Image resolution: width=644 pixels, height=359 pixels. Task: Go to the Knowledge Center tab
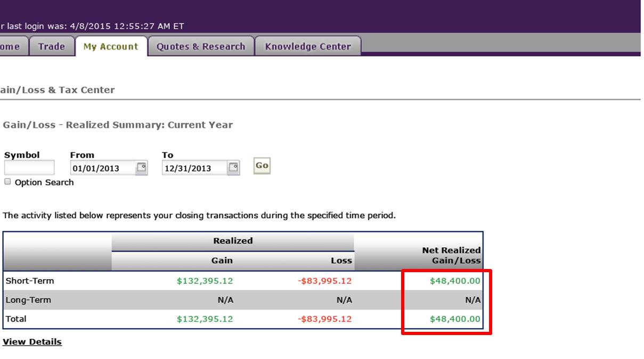tap(307, 46)
